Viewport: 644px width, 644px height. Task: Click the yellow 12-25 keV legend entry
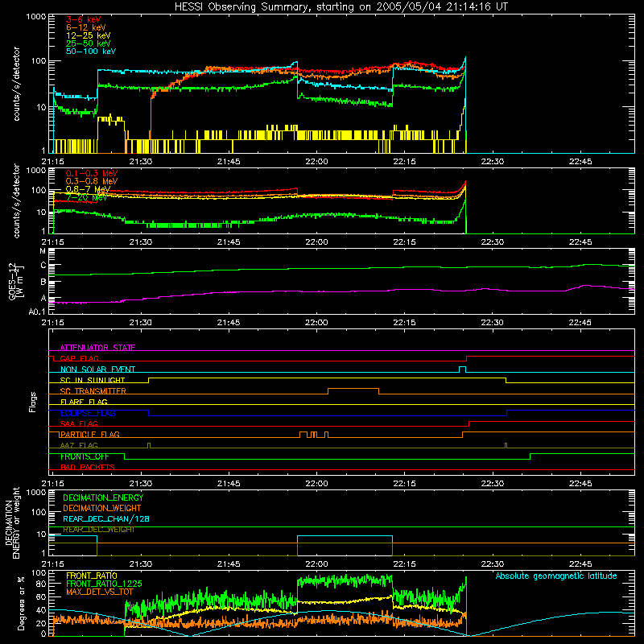pyautogui.click(x=88, y=35)
